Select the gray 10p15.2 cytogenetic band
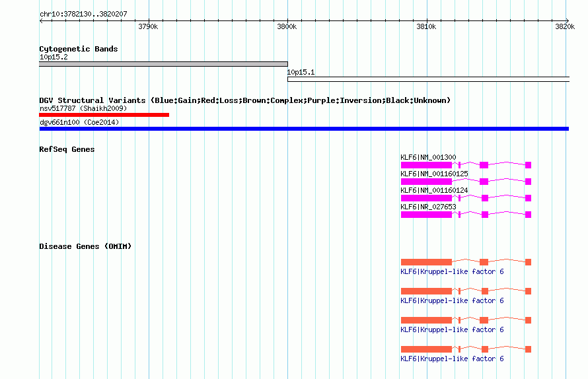 click(x=163, y=64)
